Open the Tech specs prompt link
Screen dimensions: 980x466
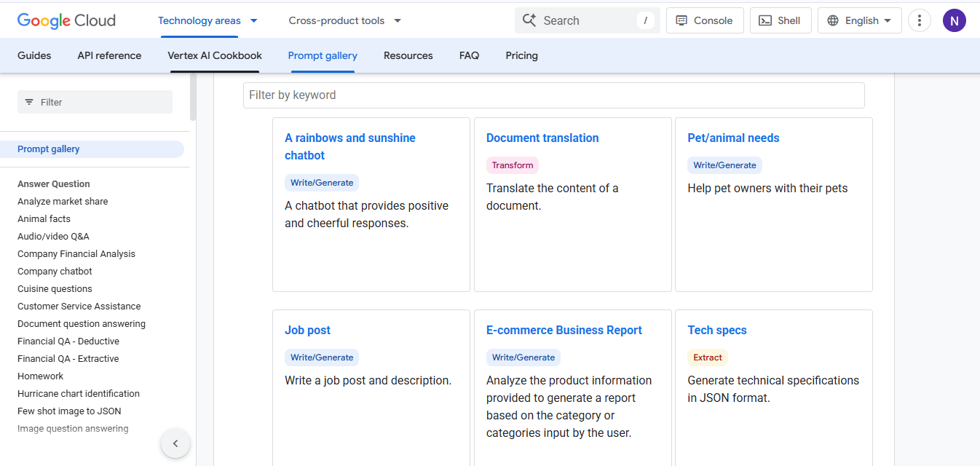(717, 330)
